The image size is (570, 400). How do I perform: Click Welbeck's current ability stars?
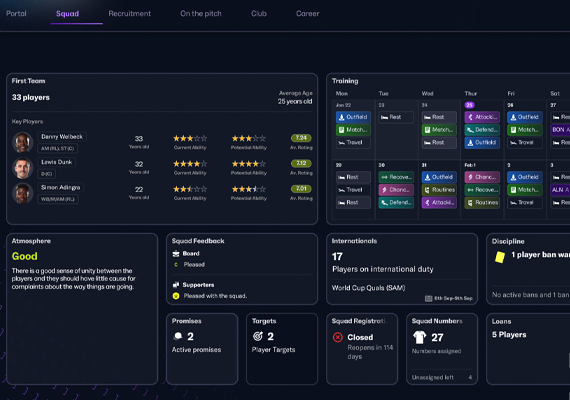pos(190,138)
